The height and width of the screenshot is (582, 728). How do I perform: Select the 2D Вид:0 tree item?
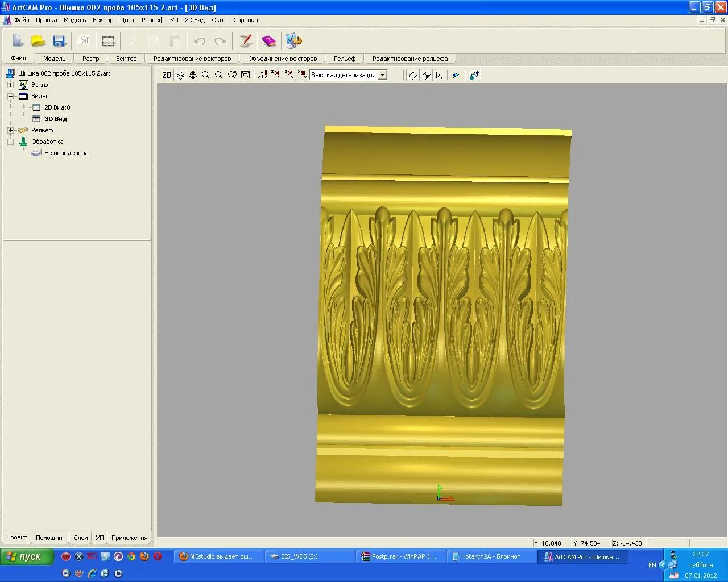57,107
